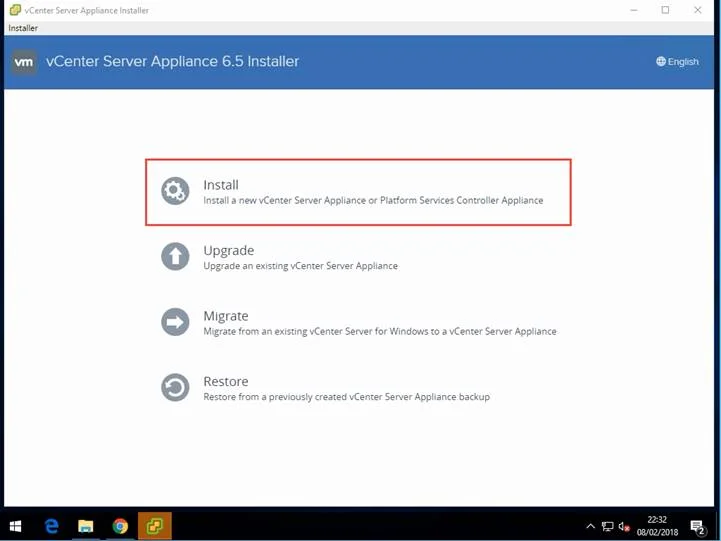Click the Upgrade up-arrow icon
This screenshot has height=541, width=721.
175,256
